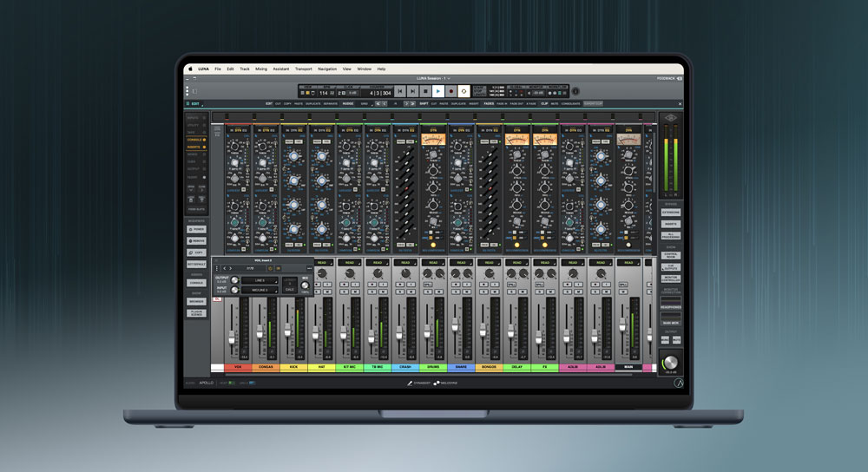Open the READ automation dropdown on DRUMS channel
The height and width of the screenshot is (472, 868).
click(x=432, y=262)
